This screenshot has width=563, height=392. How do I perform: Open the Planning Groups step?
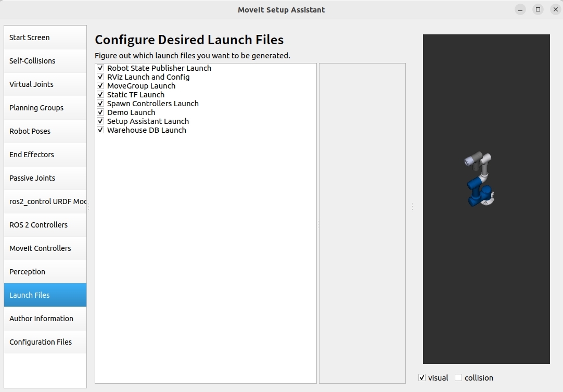coord(45,108)
